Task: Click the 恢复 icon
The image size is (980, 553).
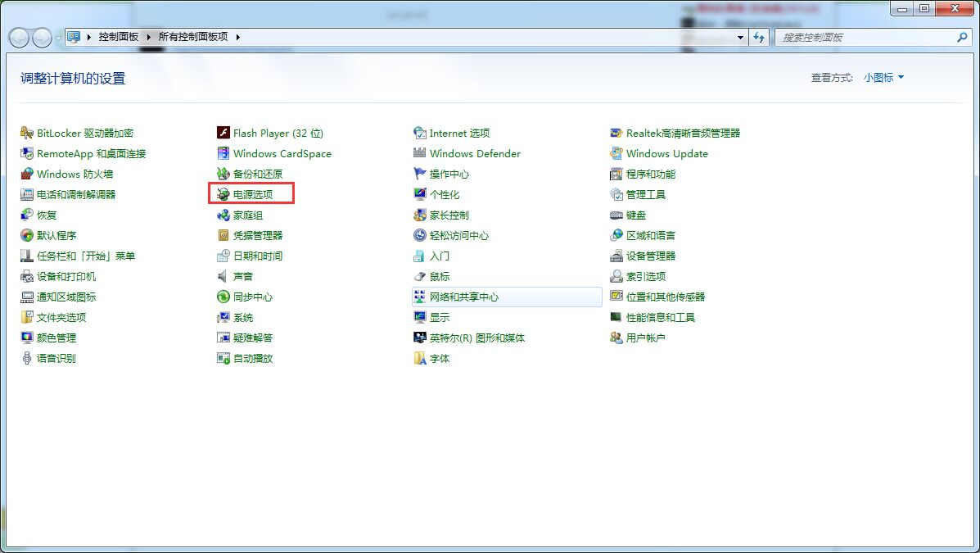Action: 27,215
